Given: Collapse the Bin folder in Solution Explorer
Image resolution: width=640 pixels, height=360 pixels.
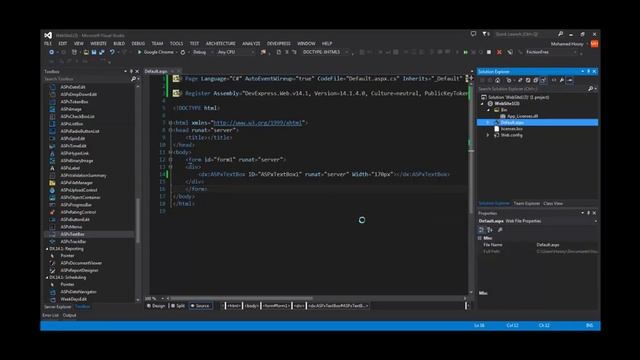Looking at the screenshot, I should point(489,110).
